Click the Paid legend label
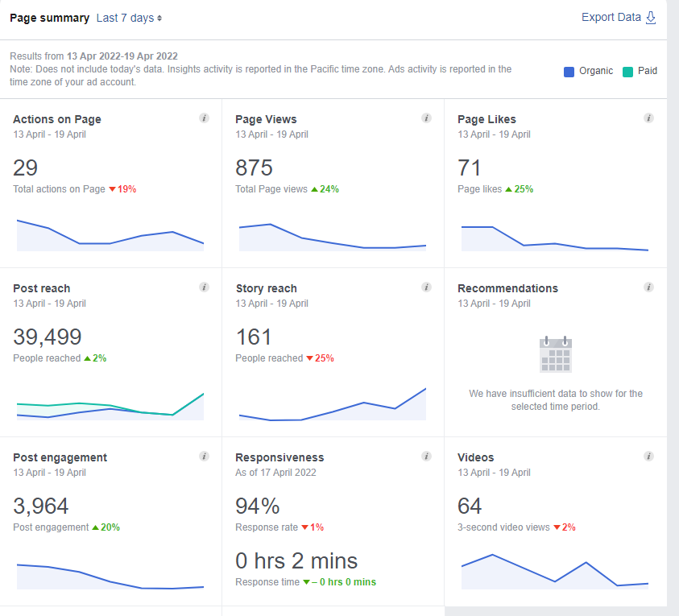Image resolution: width=679 pixels, height=616 pixels. click(x=647, y=71)
